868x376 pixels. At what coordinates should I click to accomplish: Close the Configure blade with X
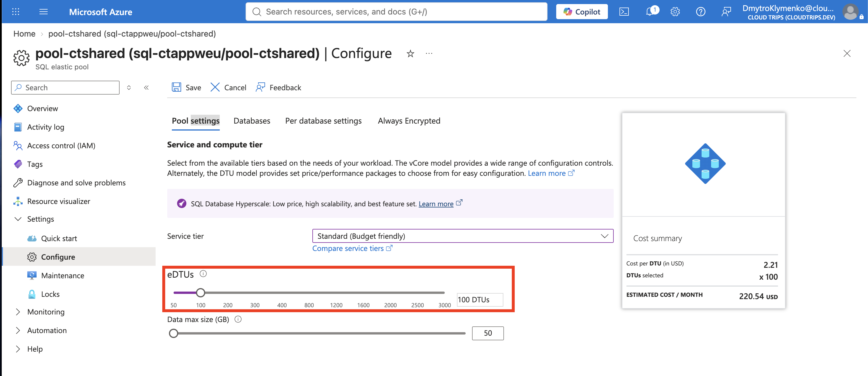tap(847, 53)
